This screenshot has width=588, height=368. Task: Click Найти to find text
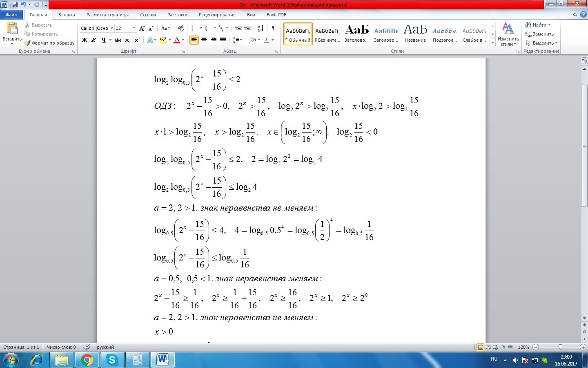click(x=538, y=25)
